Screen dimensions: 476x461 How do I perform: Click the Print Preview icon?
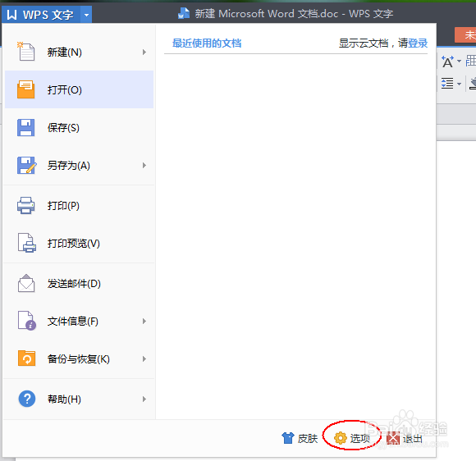tap(27, 243)
